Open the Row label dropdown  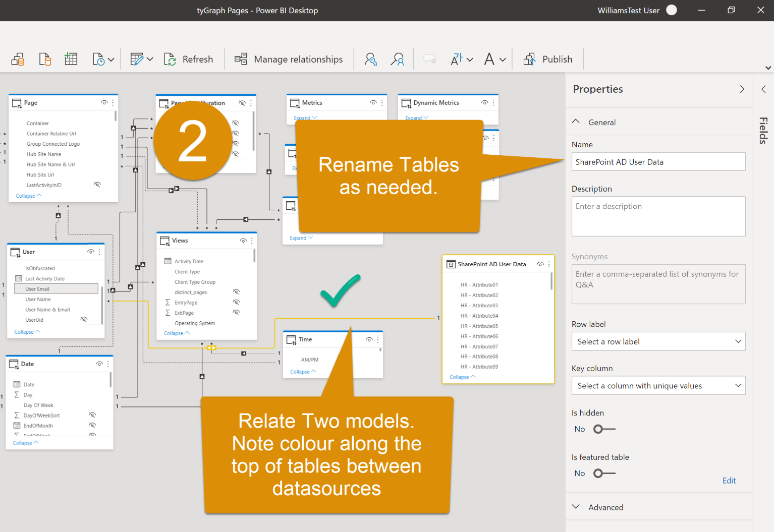pos(658,341)
